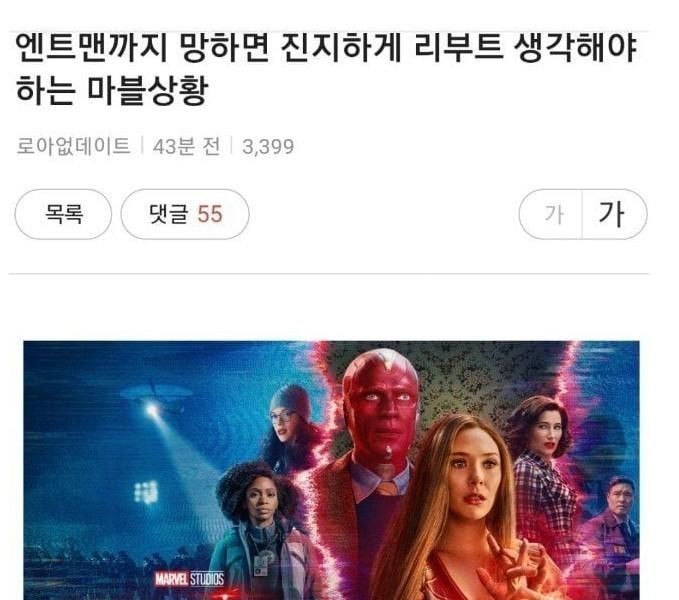
Task: Click the 마블상황 words in headline
Action: (x=148, y=90)
